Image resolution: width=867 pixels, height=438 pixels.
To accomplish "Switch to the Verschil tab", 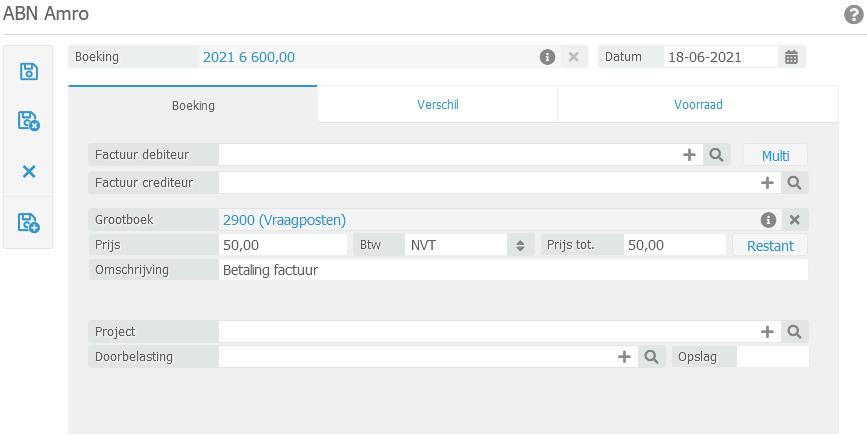I will 437,104.
